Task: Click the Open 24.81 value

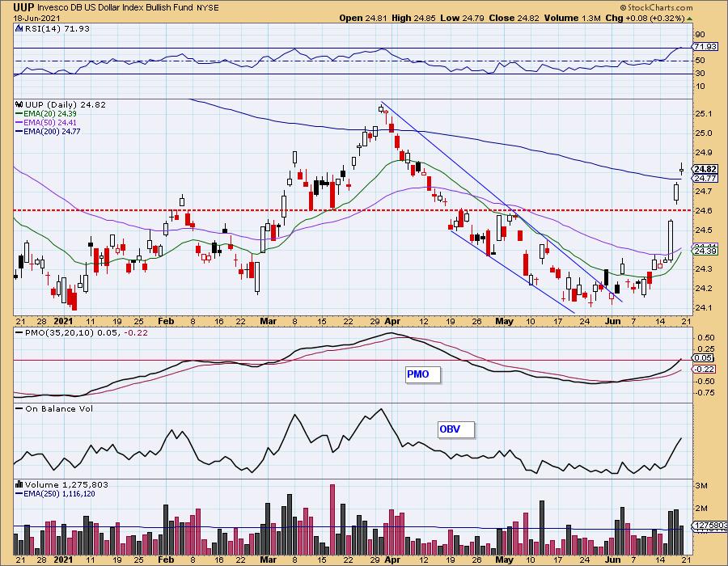Action: pos(363,18)
